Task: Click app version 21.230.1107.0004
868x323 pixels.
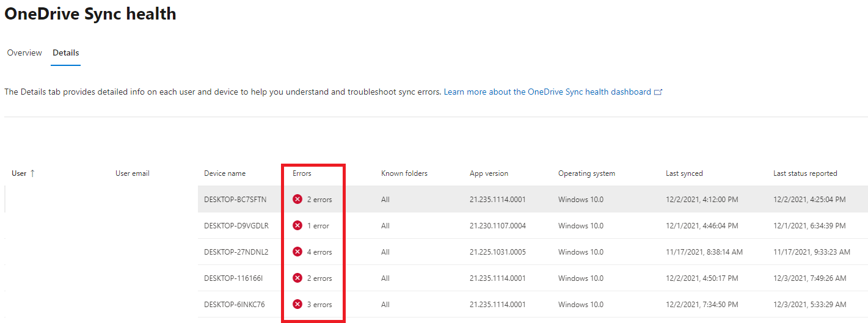Action: (x=498, y=226)
